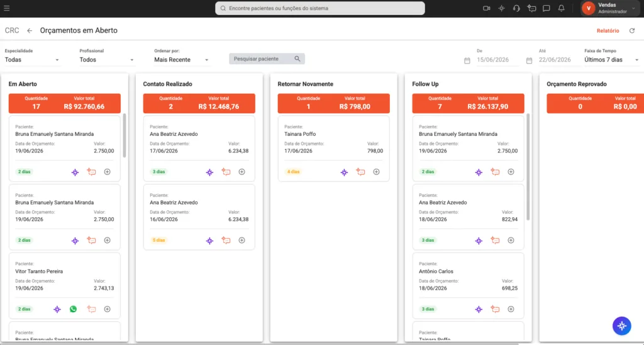Click the value 698,25 on Antônio Carlos card

[x=509, y=288]
